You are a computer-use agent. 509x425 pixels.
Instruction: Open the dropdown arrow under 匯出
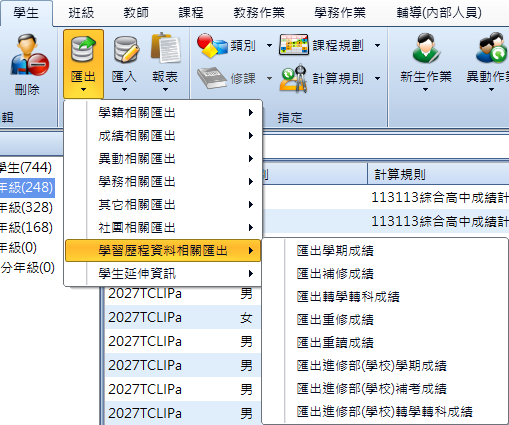tap(83, 89)
